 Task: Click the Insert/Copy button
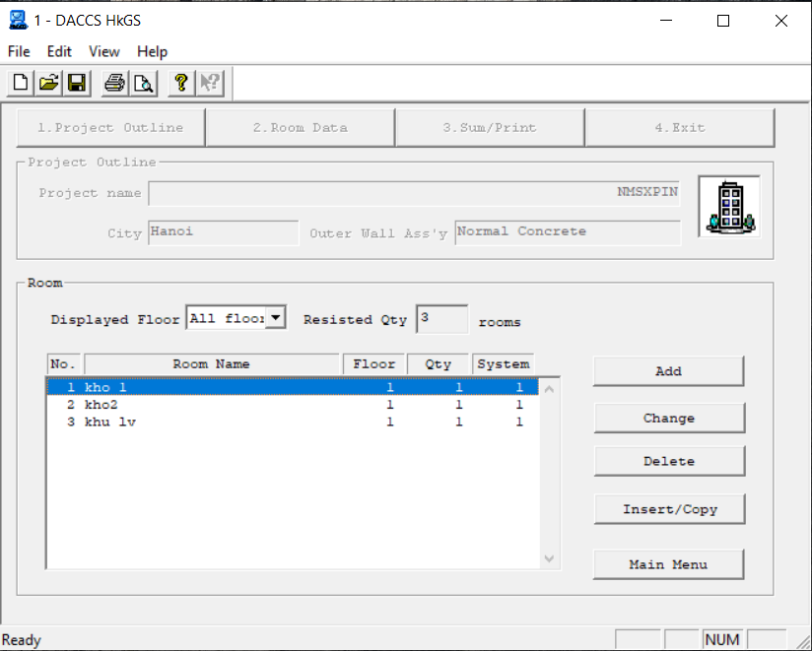click(x=668, y=509)
